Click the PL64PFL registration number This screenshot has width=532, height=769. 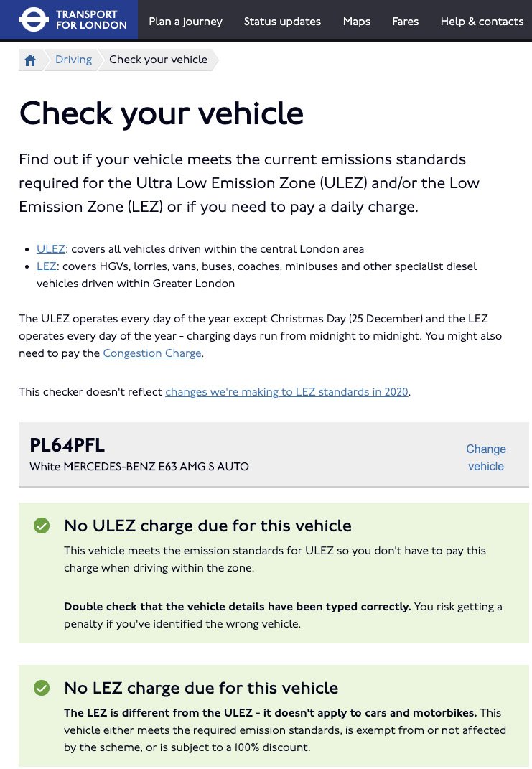pyautogui.click(x=67, y=445)
